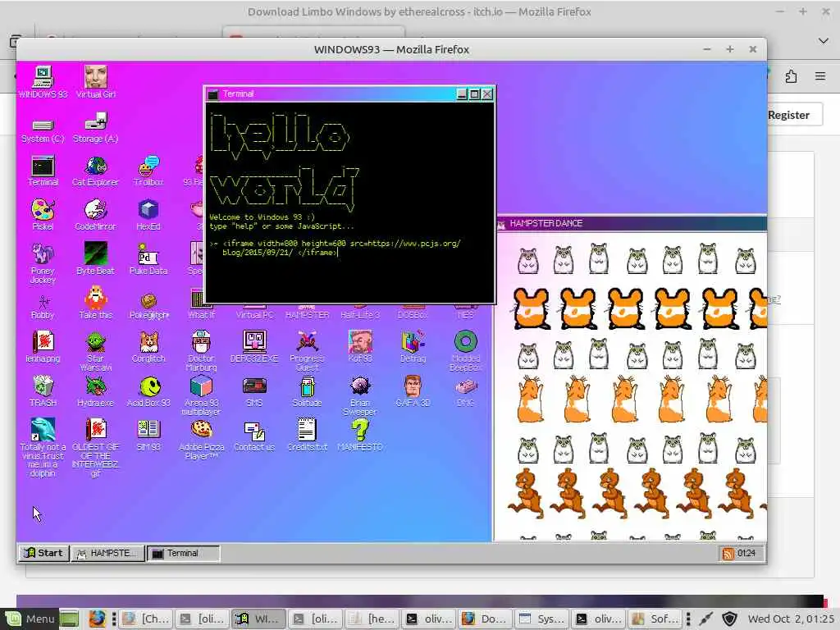The width and height of the screenshot is (840, 630).
Task: Launch the Progress Quest icon
Action: click(x=307, y=351)
